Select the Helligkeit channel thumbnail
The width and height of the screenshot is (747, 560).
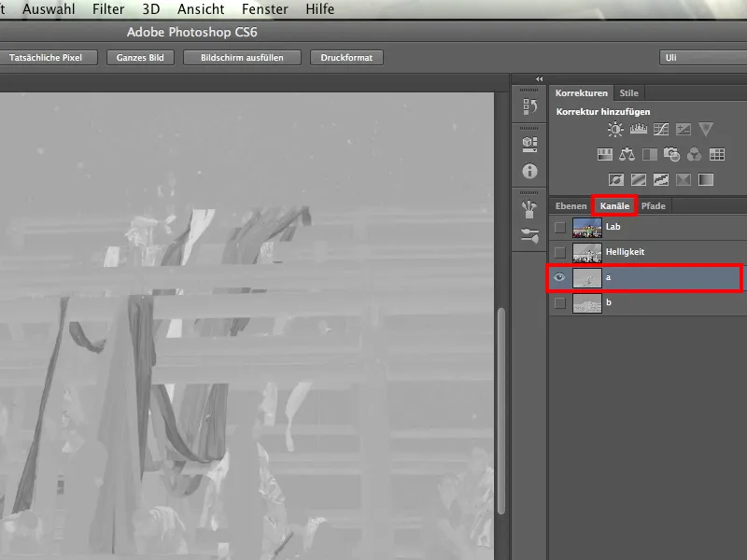click(x=587, y=253)
